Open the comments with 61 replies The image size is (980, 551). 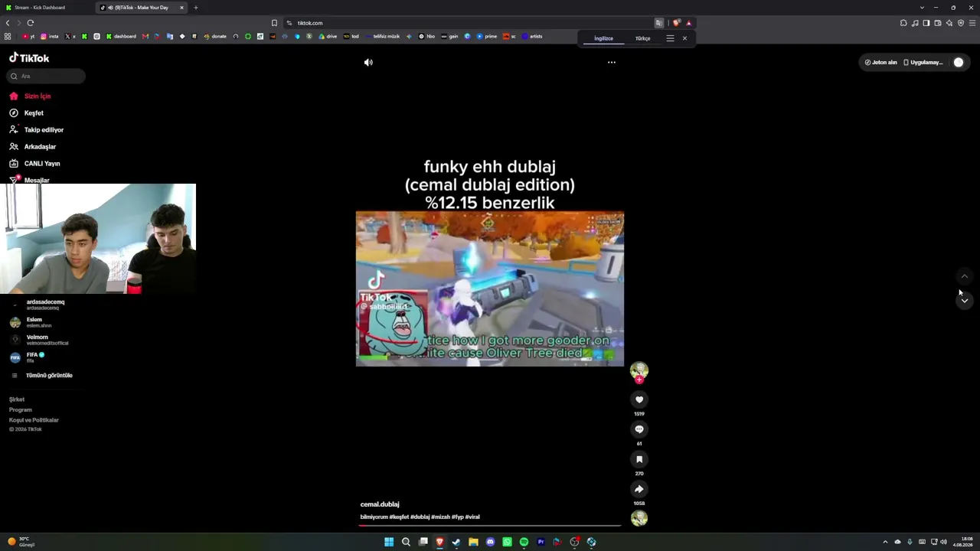[639, 429]
